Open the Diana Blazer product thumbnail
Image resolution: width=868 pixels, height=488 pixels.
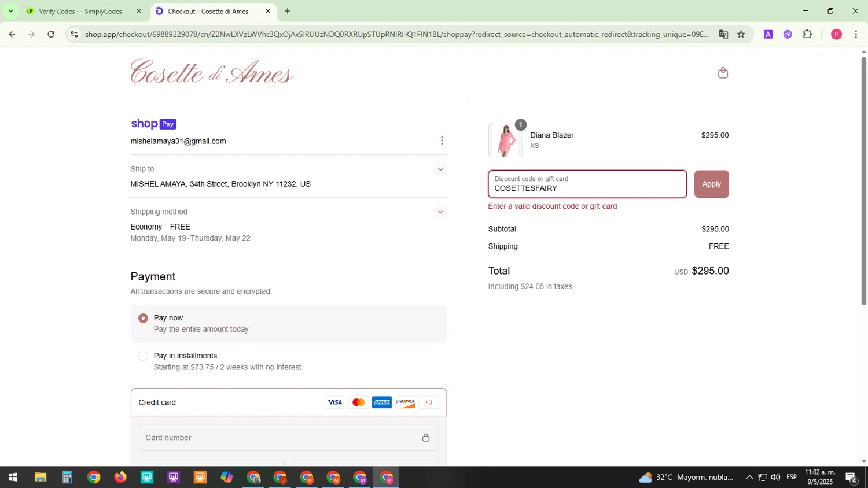pos(506,140)
